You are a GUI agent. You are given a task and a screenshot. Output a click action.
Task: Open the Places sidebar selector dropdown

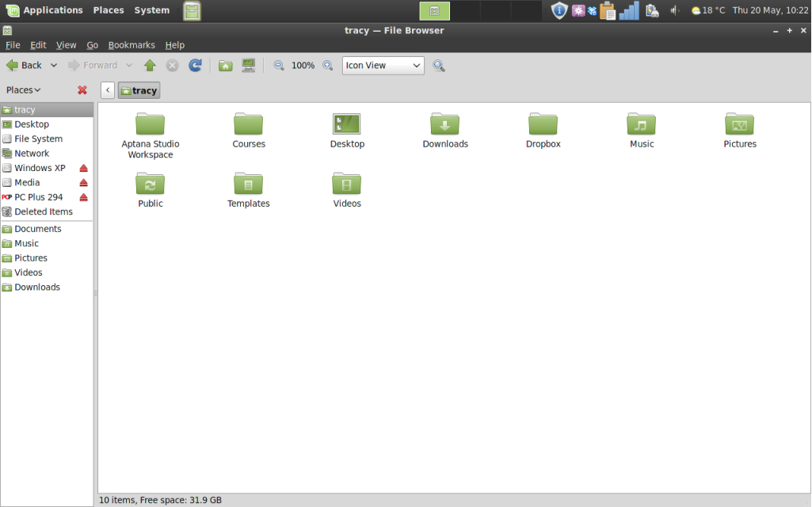(x=21, y=90)
